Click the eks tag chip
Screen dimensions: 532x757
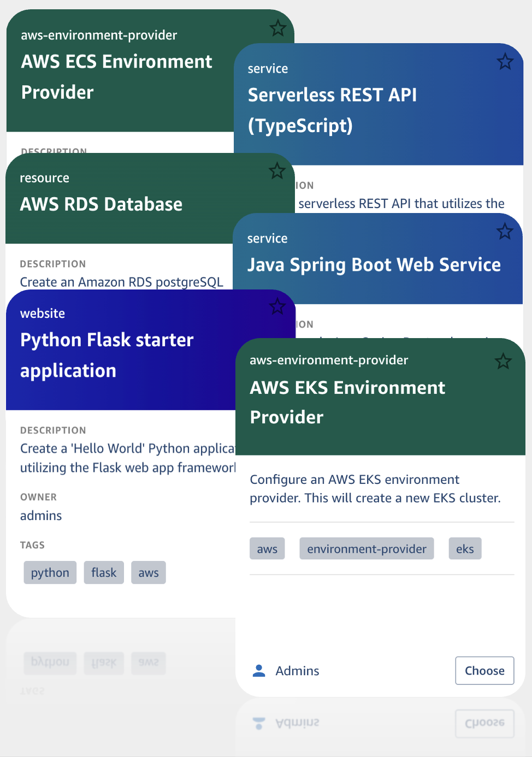(x=465, y=549)
